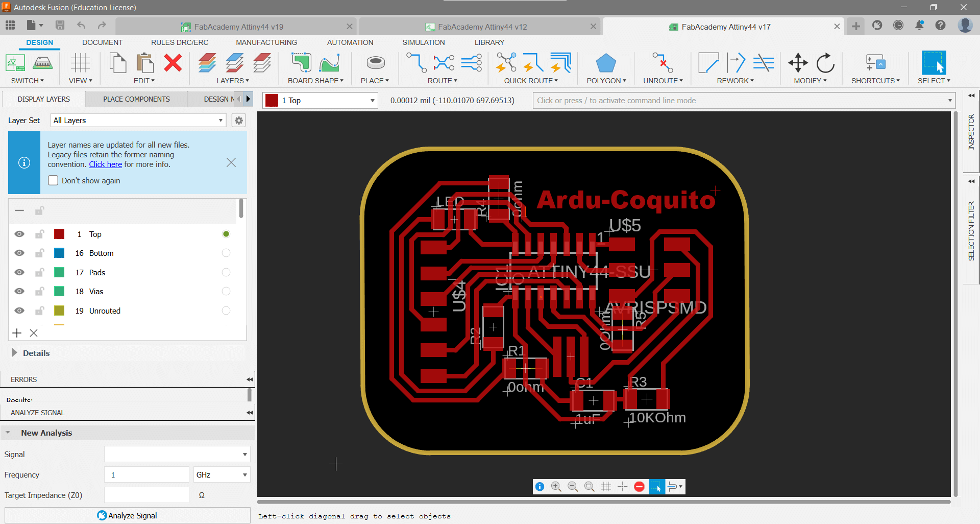980x524 pixels.
Task: Select the Polygon pour tool
Action: [606, 63]
